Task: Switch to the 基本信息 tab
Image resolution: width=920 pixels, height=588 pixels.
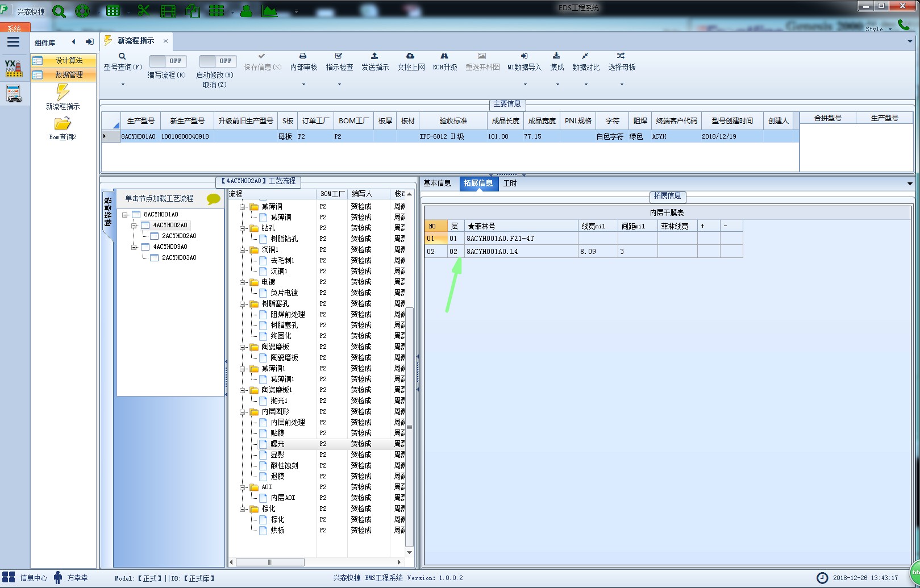Action: coord(437,183)
